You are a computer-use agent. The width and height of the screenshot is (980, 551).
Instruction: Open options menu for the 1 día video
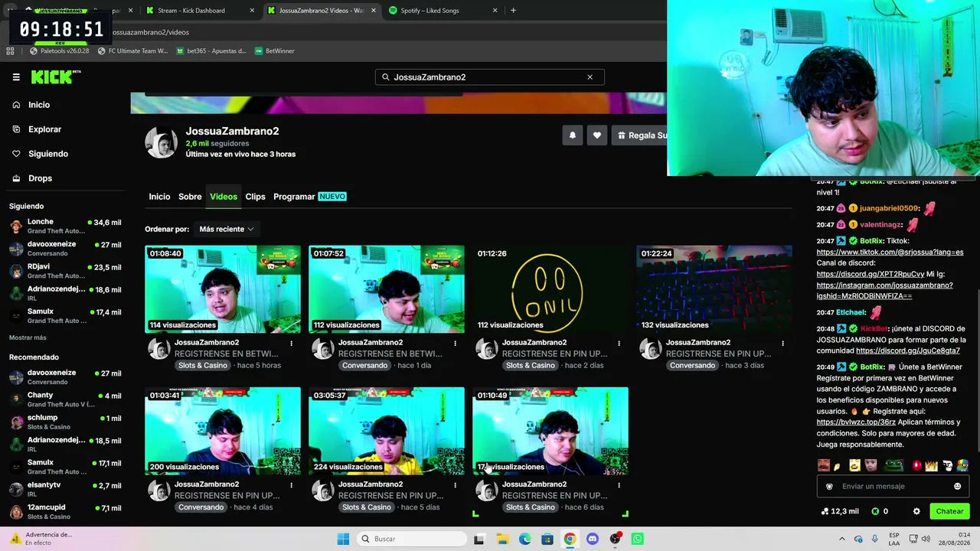(x=455, y=344)
